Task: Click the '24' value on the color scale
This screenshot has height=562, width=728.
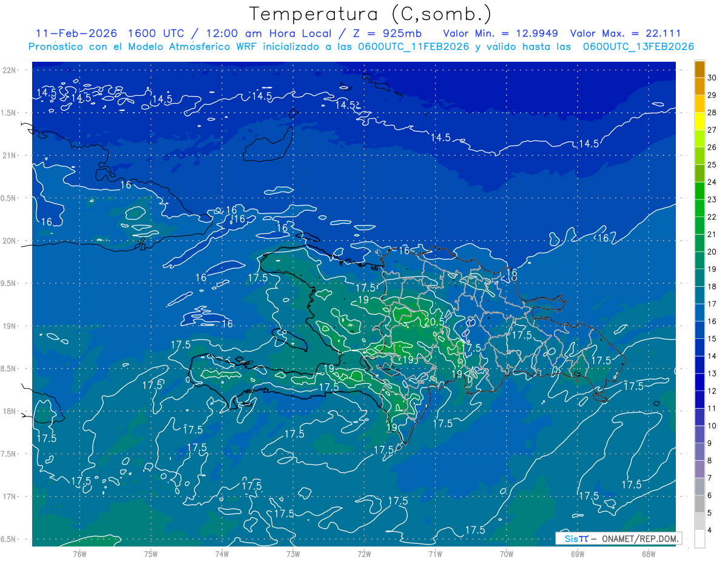Action: click(x=712, y=182)
